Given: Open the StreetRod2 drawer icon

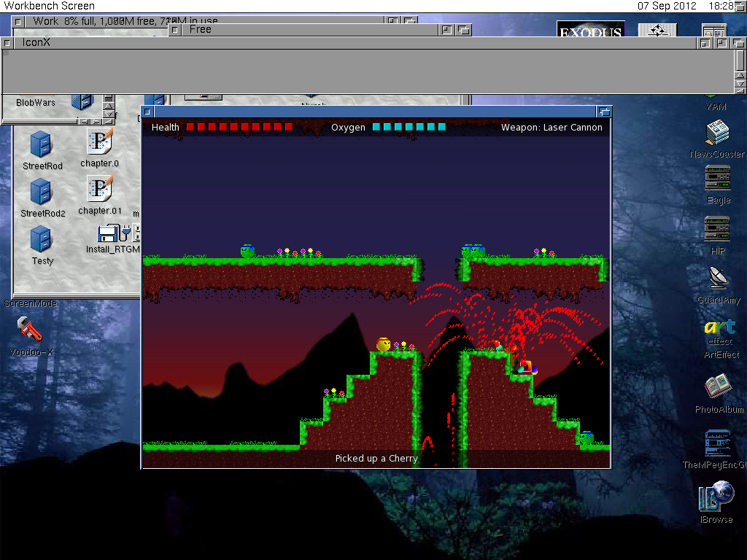Looking at the screenshot, I should click(x=41, y=192).
